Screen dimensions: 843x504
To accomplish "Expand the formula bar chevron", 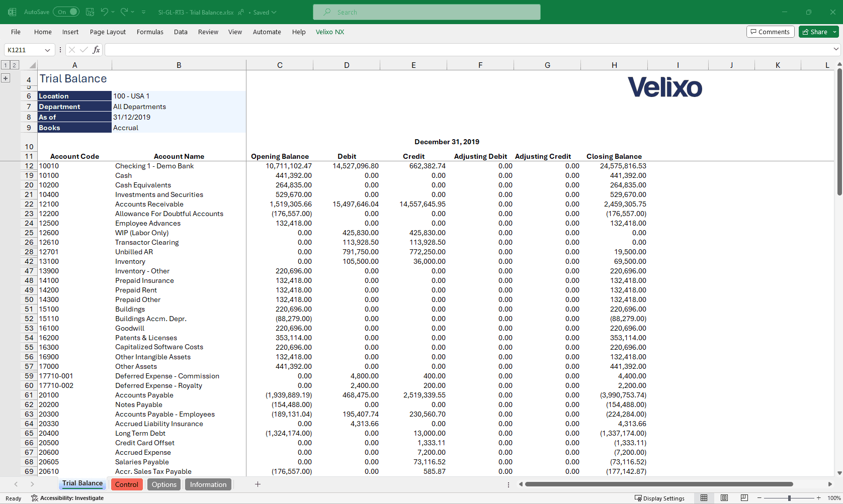I will click(836, 49).
